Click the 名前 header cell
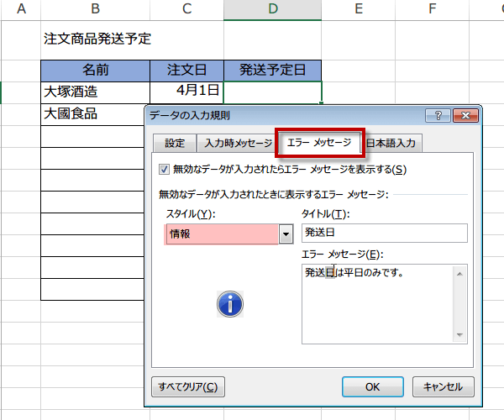 click(x=95, y=70)
